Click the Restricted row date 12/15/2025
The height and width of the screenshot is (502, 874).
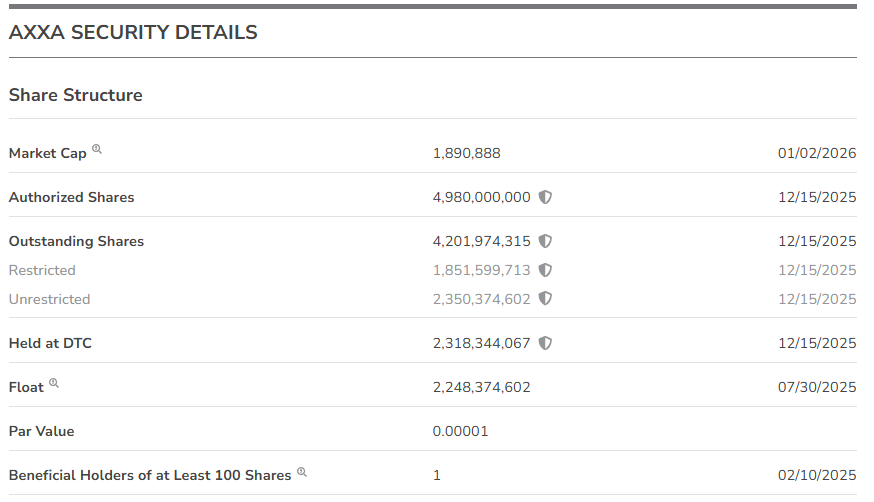point(817,270)
